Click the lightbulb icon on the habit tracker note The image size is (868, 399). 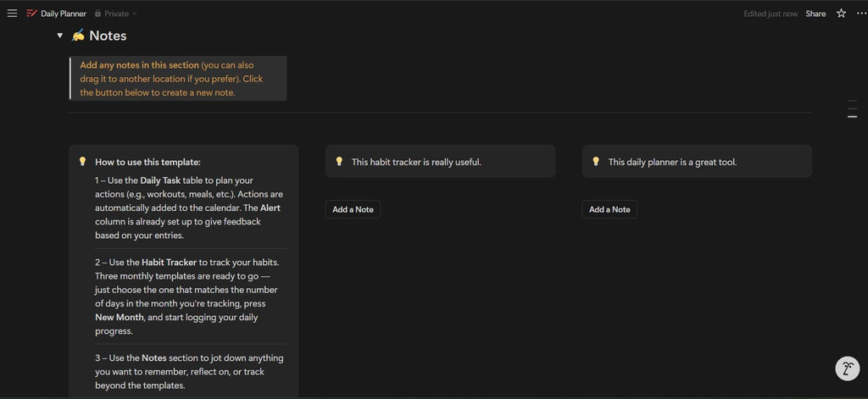(x=339, y=162)
